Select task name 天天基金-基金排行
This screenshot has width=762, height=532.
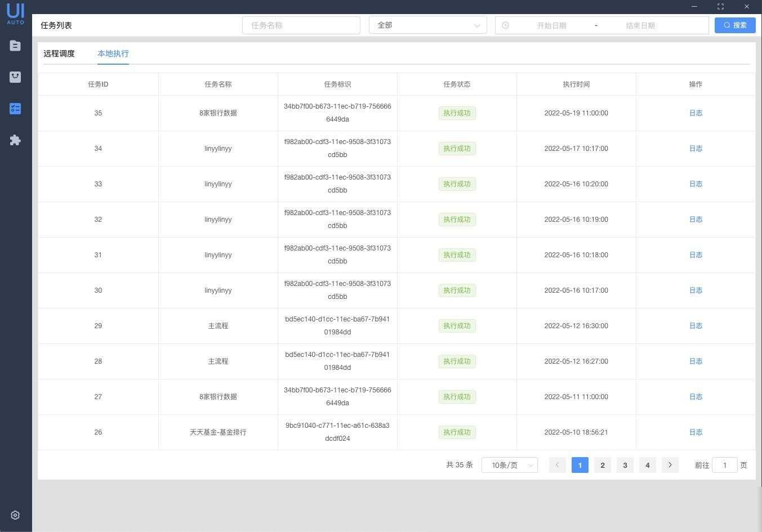click(218, 432)
